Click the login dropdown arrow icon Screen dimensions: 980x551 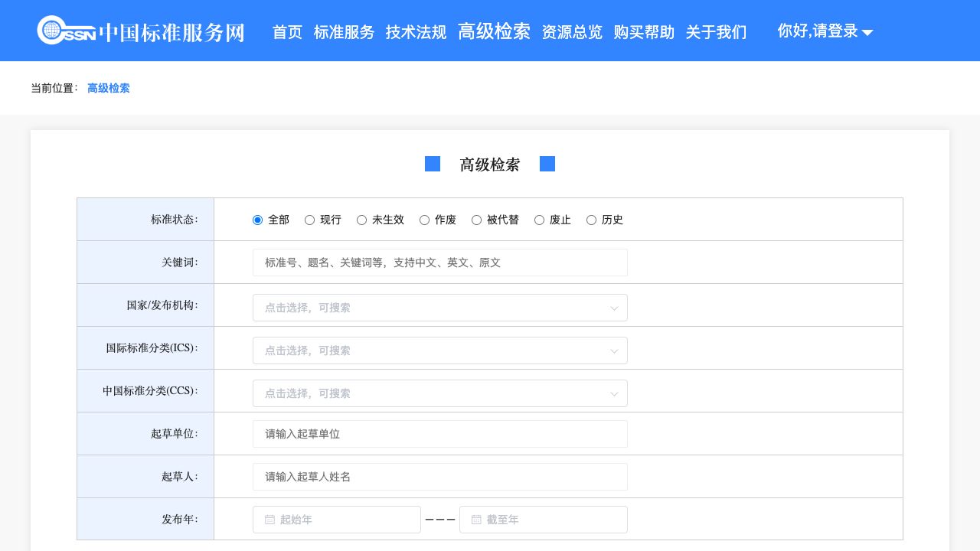pyautogui.click(x=867, y=32)
